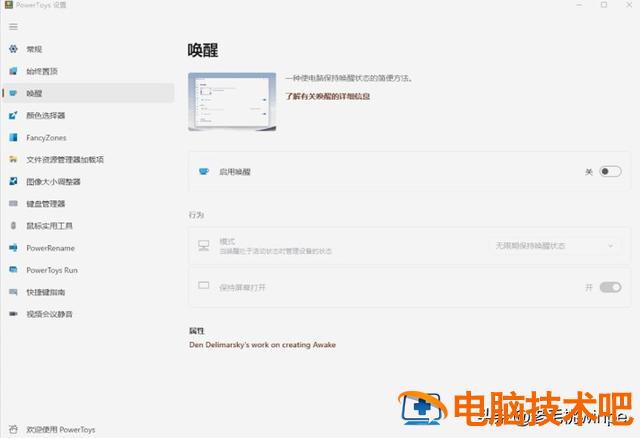Click the 欢迎使用 PowerToys icon

click(x=13, y=429)
